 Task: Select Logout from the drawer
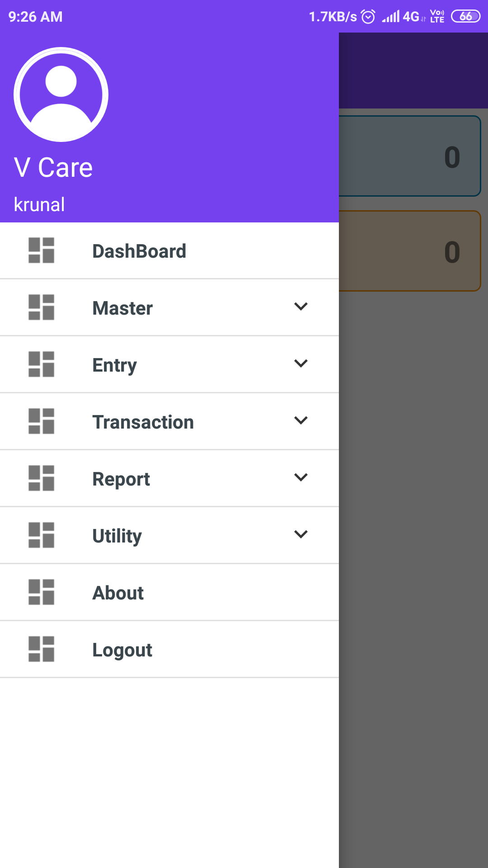click(x=122, y=650)
